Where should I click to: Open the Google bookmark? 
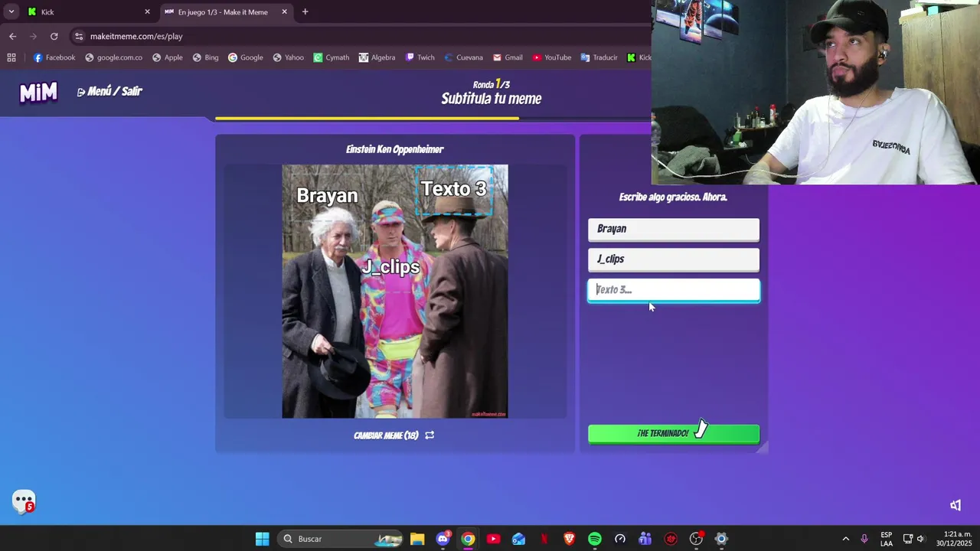[245, 57]
